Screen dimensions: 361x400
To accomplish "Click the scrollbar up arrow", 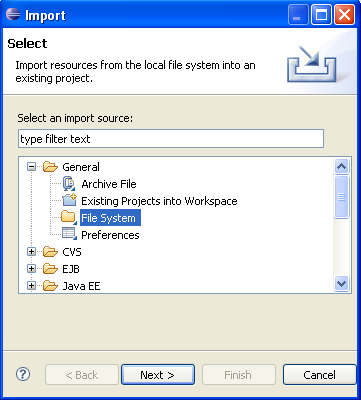I will pyautogui.click(x=342, y=166).
